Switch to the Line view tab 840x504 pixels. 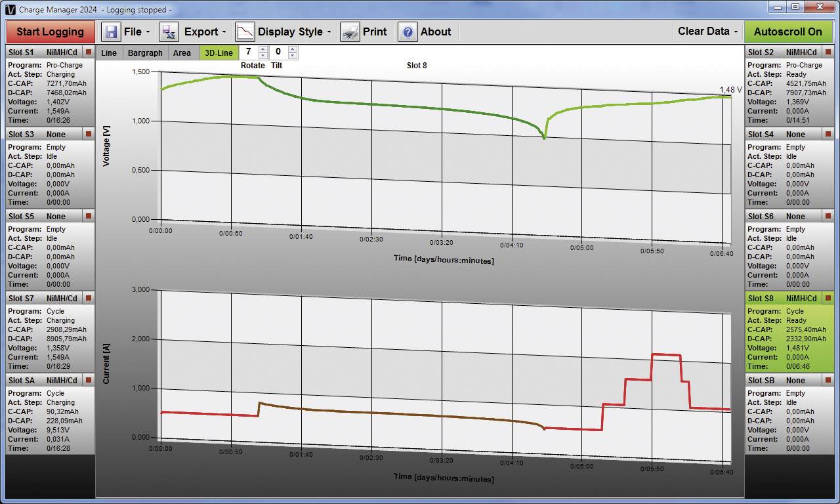click(109, 52)
